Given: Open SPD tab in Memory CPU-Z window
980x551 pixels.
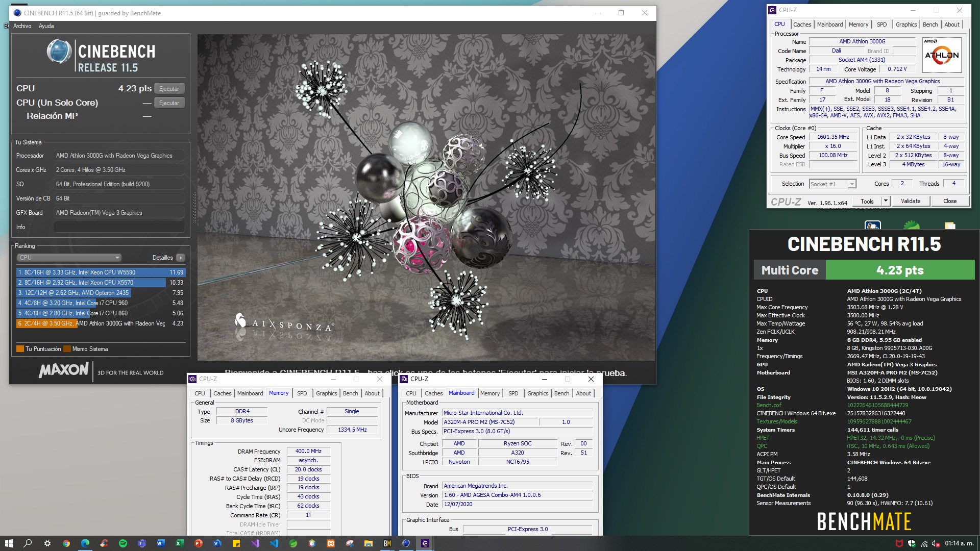Looking at the screenshot, I should [302, 393].
